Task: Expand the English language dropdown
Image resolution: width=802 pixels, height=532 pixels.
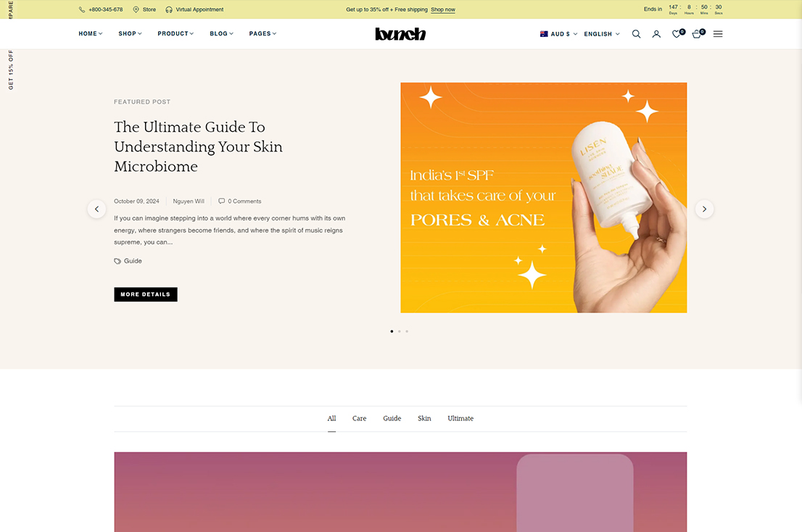Action: (602, 34)
